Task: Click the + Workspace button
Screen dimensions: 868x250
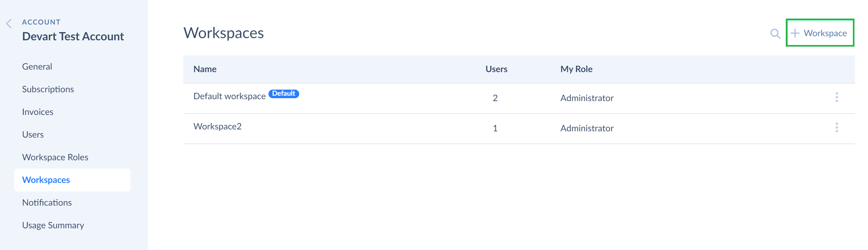Action: pos(820,33)
